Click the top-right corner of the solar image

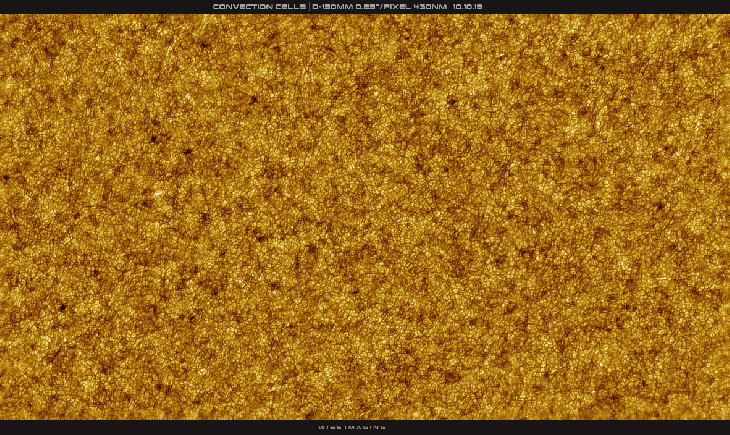tap(726, 17)
